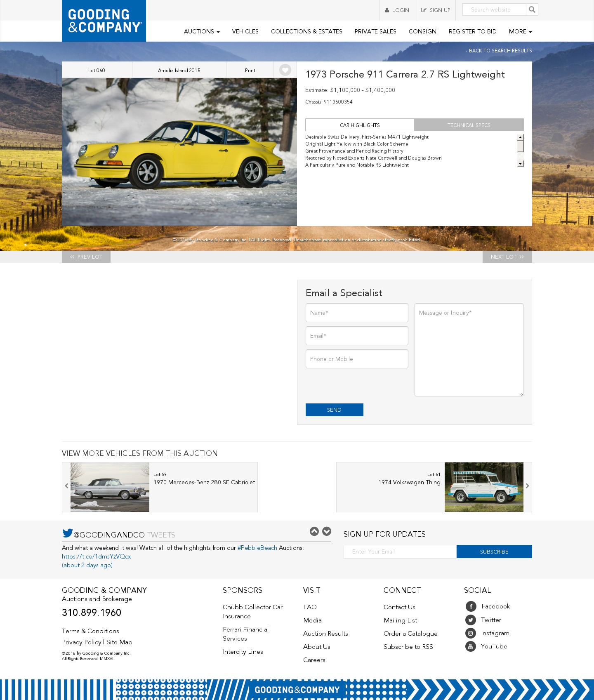594x700 pixels.
Task: Open Terms & Conditions
Action: pos(90,631)
